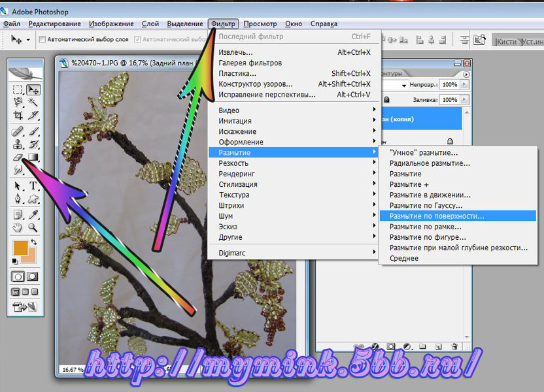This screenshot has width=544, height=392.
Task: Select the Type tool
Action: [33, 186]
